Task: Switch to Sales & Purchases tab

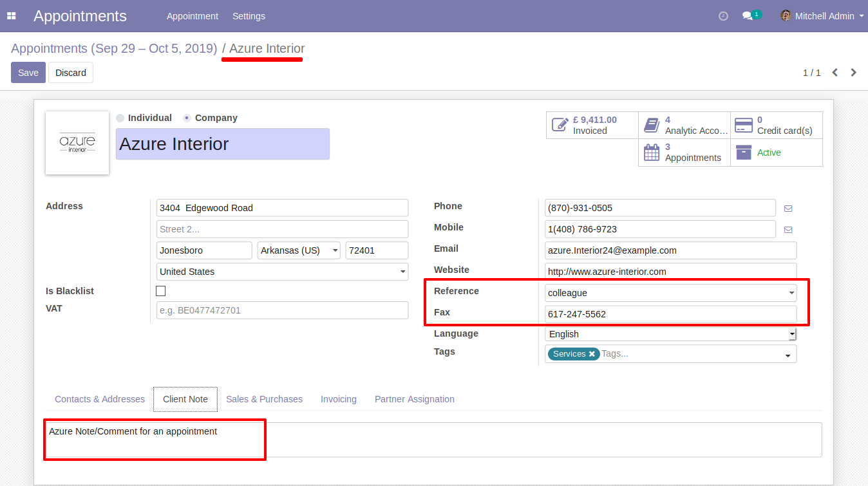Action: [x=264, y=399]
